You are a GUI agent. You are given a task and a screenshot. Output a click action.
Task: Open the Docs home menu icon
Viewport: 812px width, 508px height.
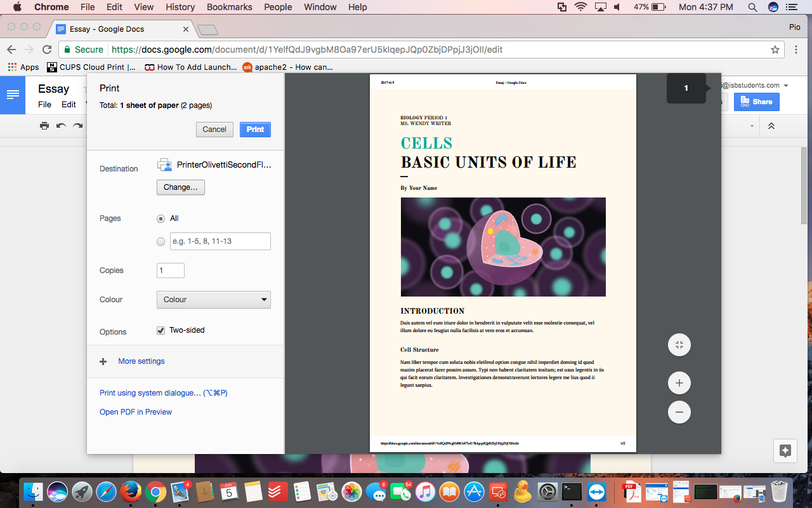[13, 95]
